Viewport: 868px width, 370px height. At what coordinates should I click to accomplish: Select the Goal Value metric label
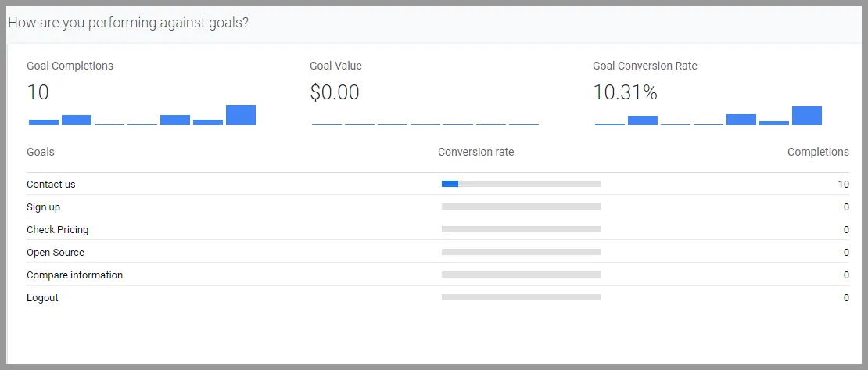click(x=335, y=66)
